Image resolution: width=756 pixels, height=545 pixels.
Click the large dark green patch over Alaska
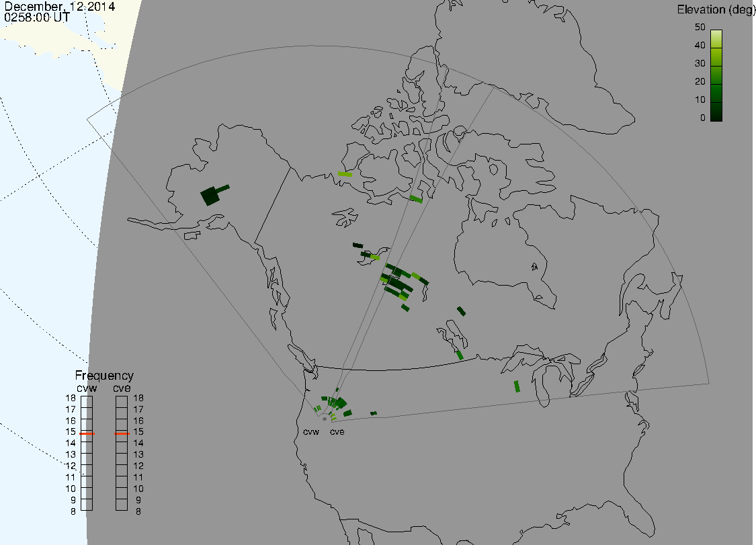point(211,196)
